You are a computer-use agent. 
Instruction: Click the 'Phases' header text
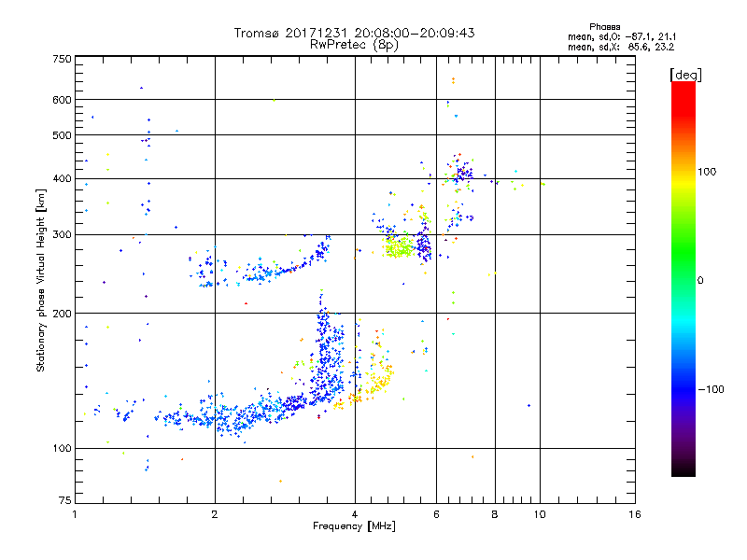[604, 27]
